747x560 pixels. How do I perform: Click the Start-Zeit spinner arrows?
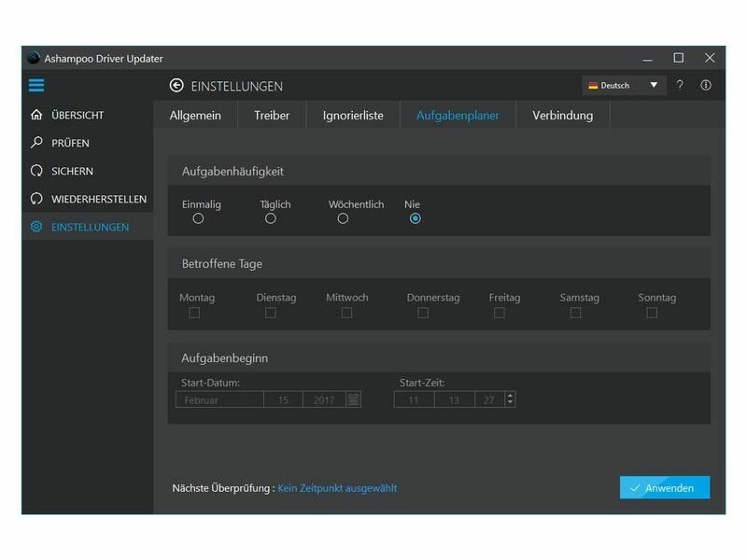pos(510,399)
